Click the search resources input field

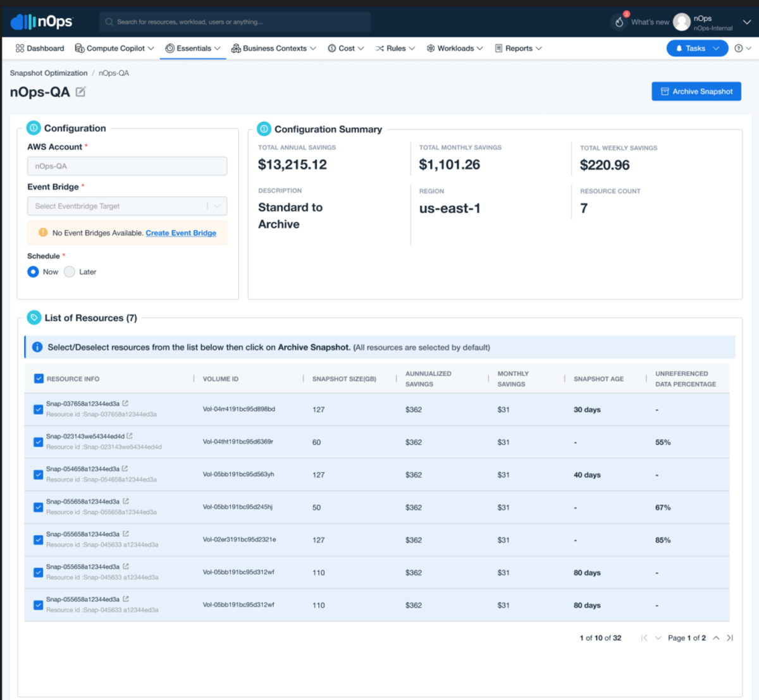point(235,22)
